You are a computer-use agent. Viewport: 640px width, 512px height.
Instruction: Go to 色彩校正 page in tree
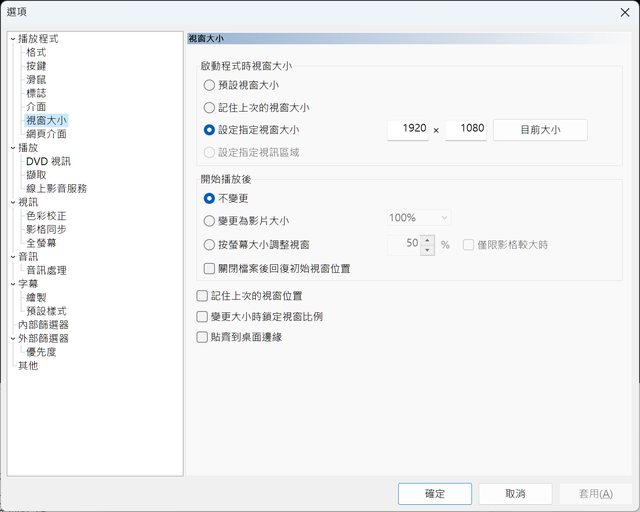[48, 216]
